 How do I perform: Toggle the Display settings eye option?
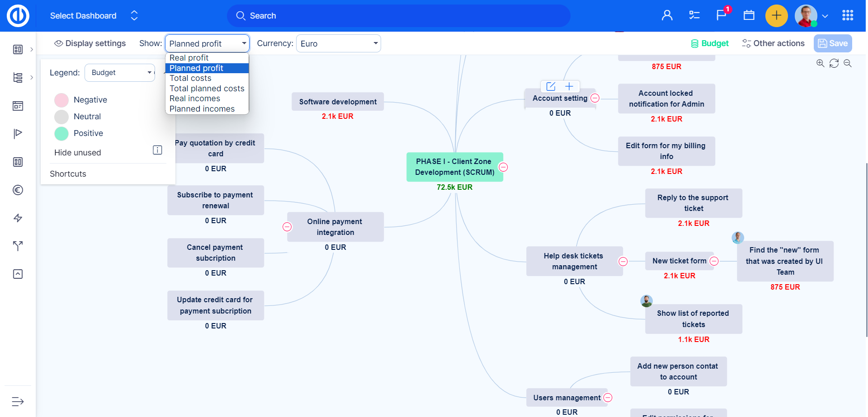(x=90, y=43)
